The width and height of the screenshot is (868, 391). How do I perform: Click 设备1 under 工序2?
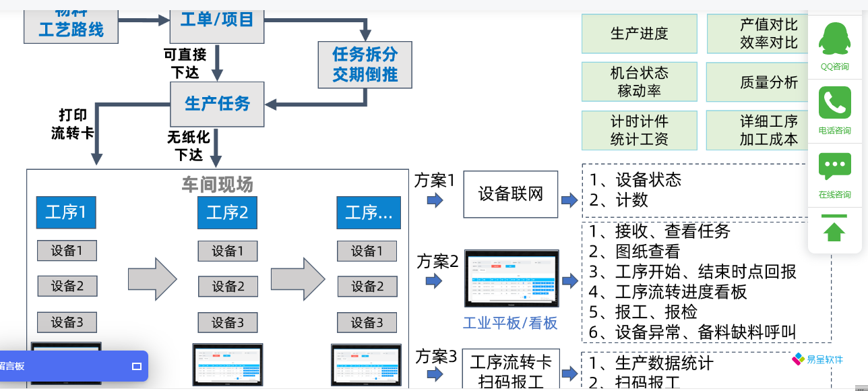[x=228, y=251]
